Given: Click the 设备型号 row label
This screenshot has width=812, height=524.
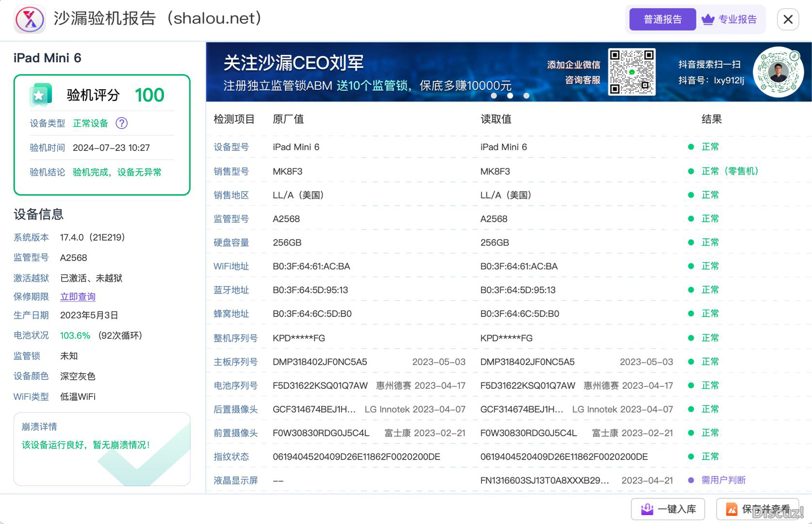Looking at the screenshot, I should click(x=231, y=147).
